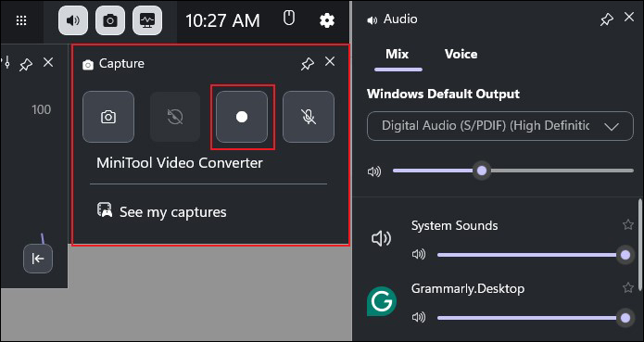Click the MiniTool Video Converter label
Image resolution: width=644 pixels, height=342 pixels.
180,163
